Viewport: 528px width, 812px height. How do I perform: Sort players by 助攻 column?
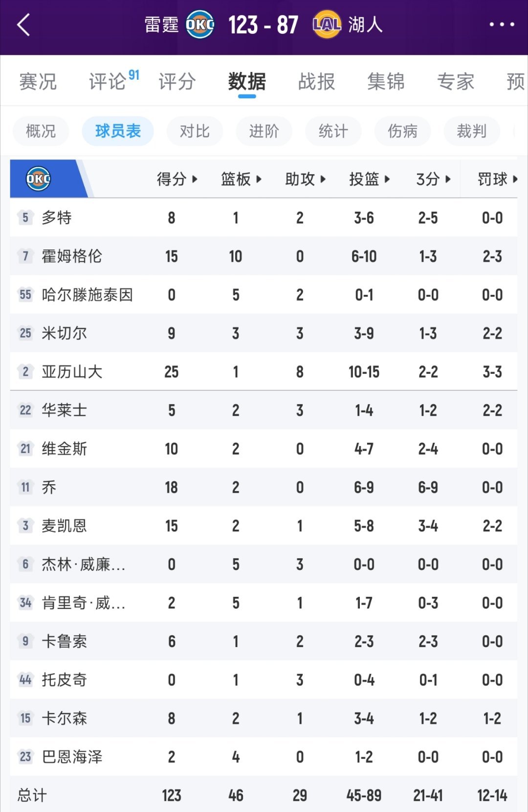point(305,179)
